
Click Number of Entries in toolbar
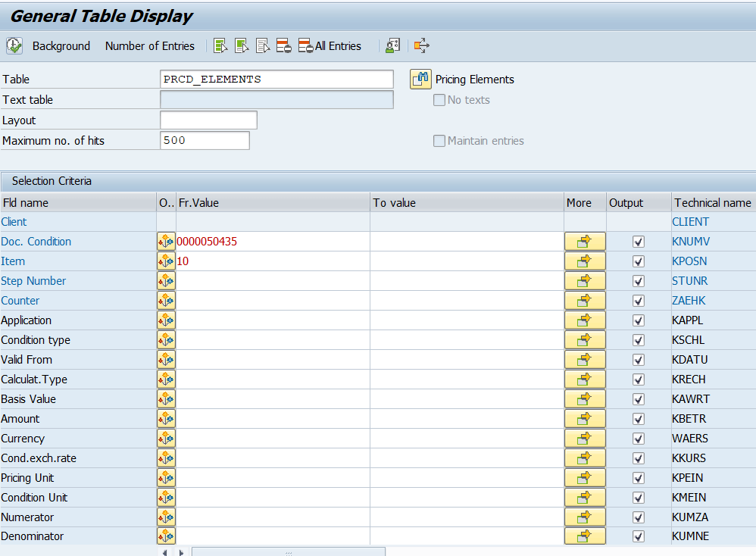(x=150, y=46)
